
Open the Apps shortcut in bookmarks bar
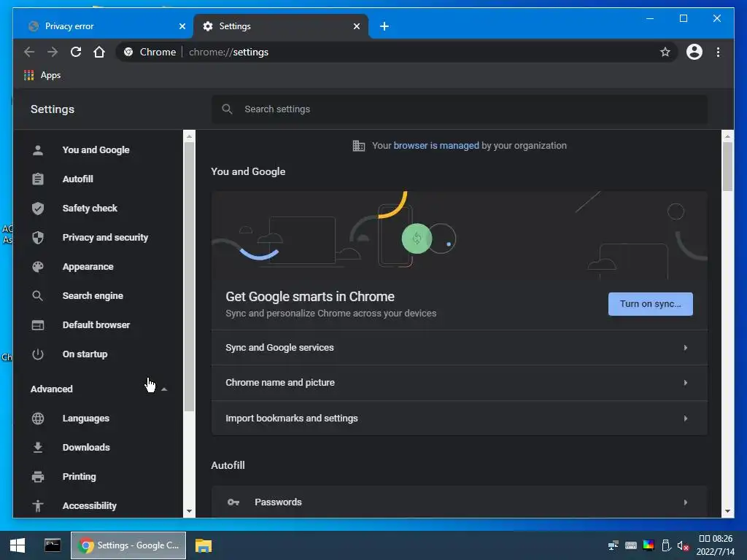pos(42,75)
